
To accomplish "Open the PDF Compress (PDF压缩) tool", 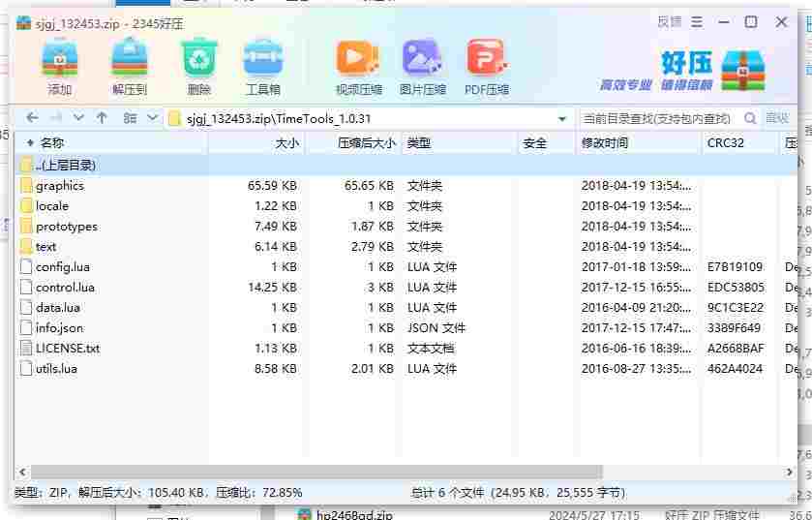I will (x=487, y=58).
